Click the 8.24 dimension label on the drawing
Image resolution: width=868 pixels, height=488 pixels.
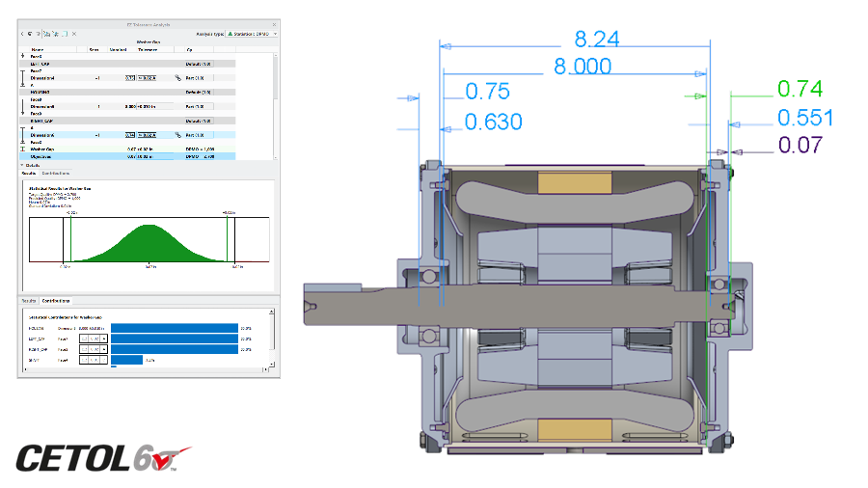coord(596,40)
